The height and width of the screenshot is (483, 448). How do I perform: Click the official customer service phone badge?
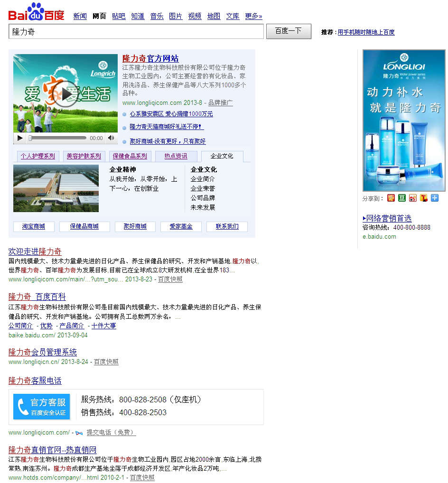tap(42, 407)
